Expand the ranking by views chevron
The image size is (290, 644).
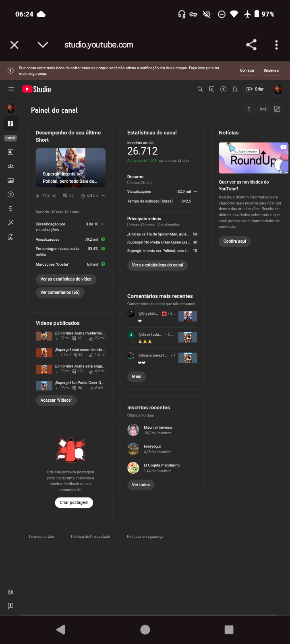(102, 224)
